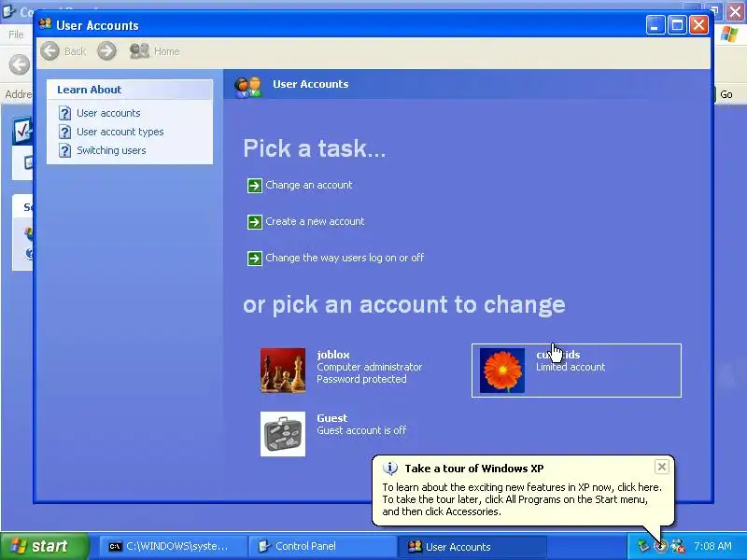Click the info icon in the tour balloon
This screenshot has width=747, height=560.
[390, 469]
